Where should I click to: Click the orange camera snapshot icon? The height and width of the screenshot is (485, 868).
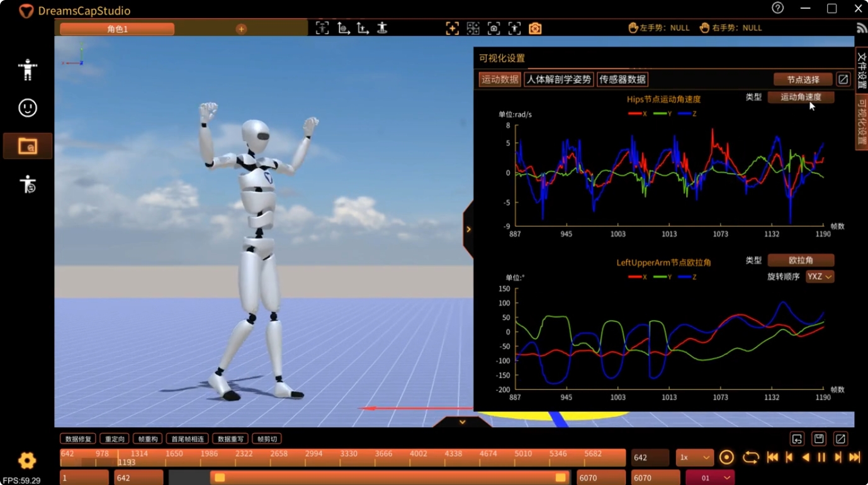(535, 28)
